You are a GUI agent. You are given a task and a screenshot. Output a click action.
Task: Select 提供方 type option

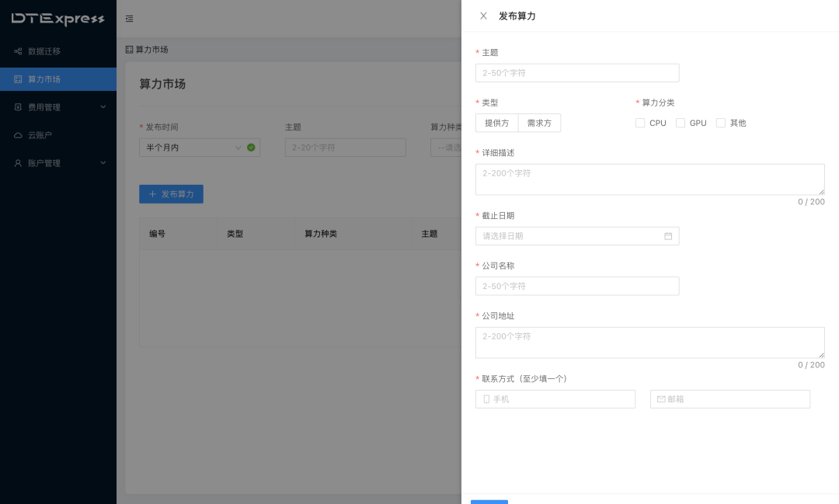pos(497,123)
